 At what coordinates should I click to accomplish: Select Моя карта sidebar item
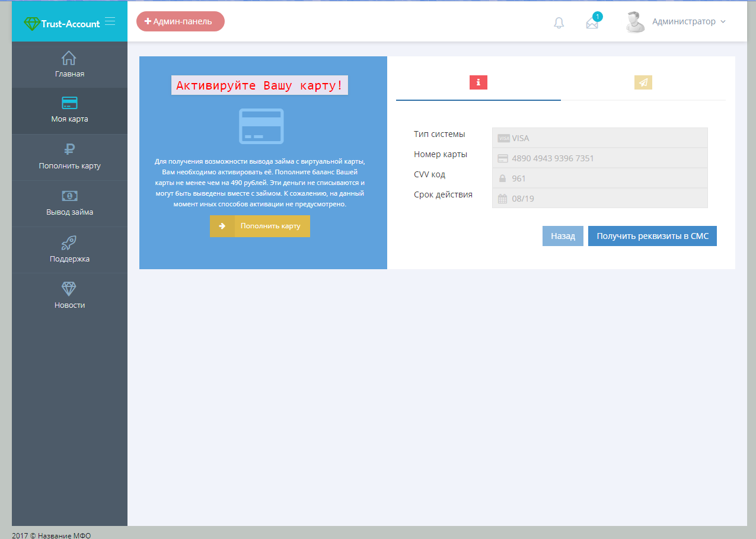pos(69,110)
